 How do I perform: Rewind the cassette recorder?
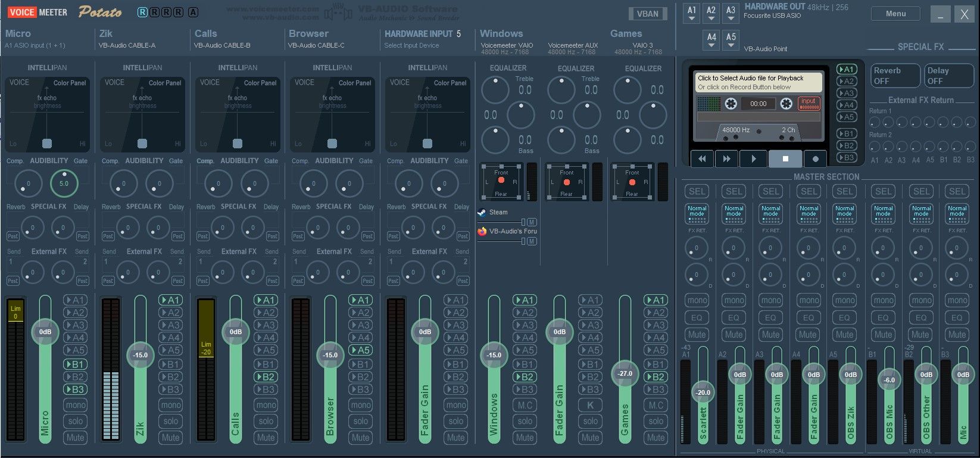(701, 158)
